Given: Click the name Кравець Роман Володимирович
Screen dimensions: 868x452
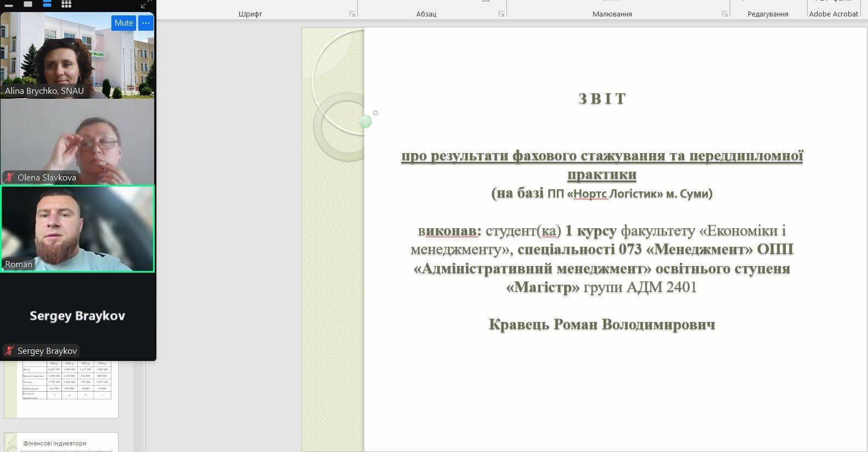Looking at the screenshot, I should click(x=602, y=325).
